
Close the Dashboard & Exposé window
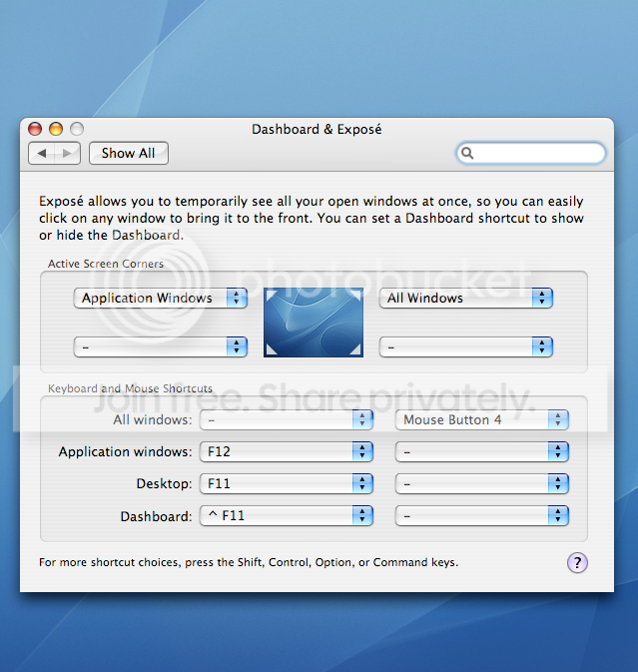(35, 129)
